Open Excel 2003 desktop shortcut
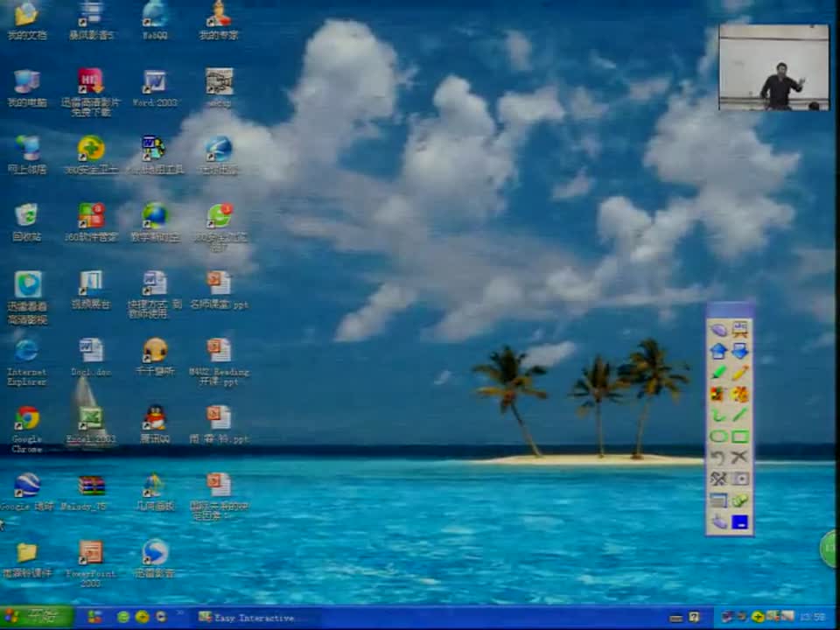The width and height of the screenshot is (840, 630). click(91, 418)
